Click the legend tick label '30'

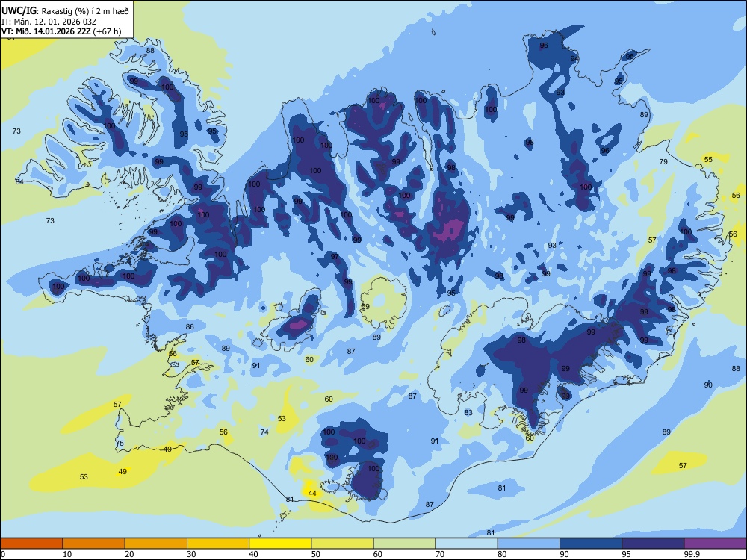191,554
